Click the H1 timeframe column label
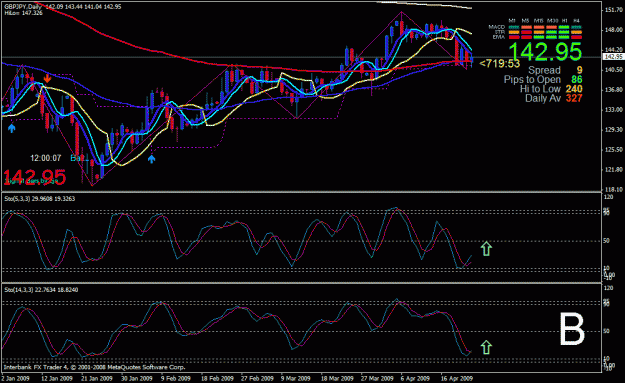The image size is (625, 383). 565,21
